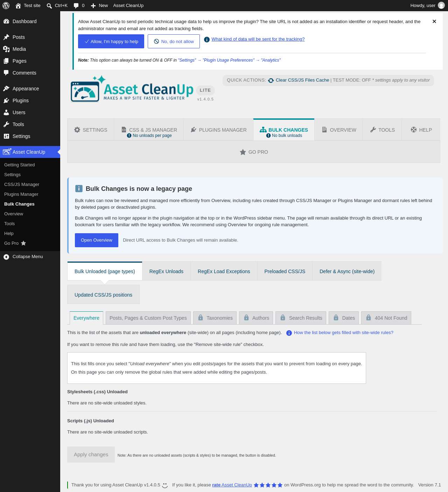Open Overview in sidebar submenu
This screenshot has height=492, width=448.
[14, 214]
